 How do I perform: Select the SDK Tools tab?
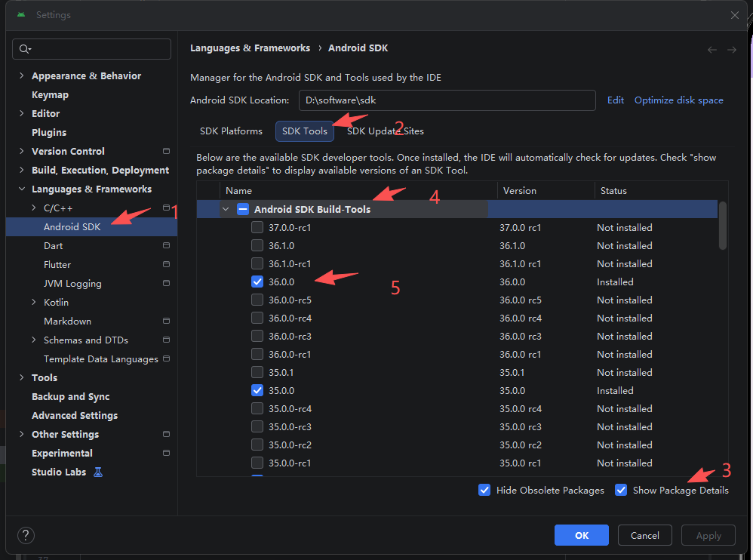tap(305, 131)
